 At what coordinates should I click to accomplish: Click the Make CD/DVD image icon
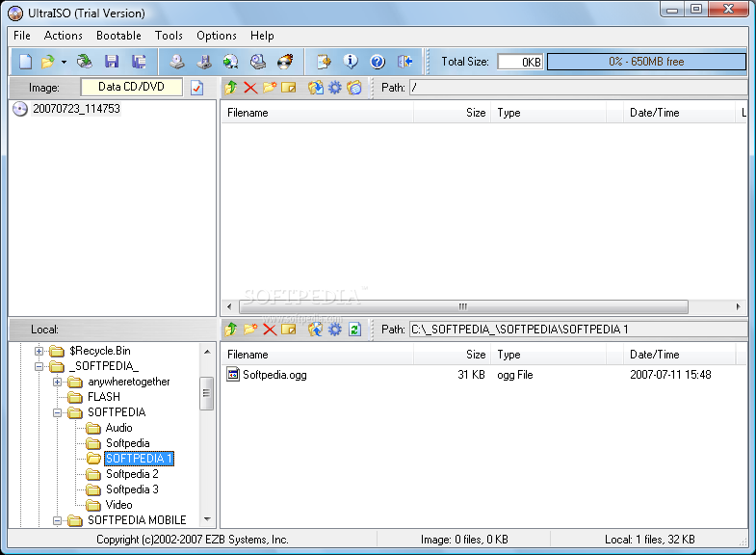click(x=177, y=62)
